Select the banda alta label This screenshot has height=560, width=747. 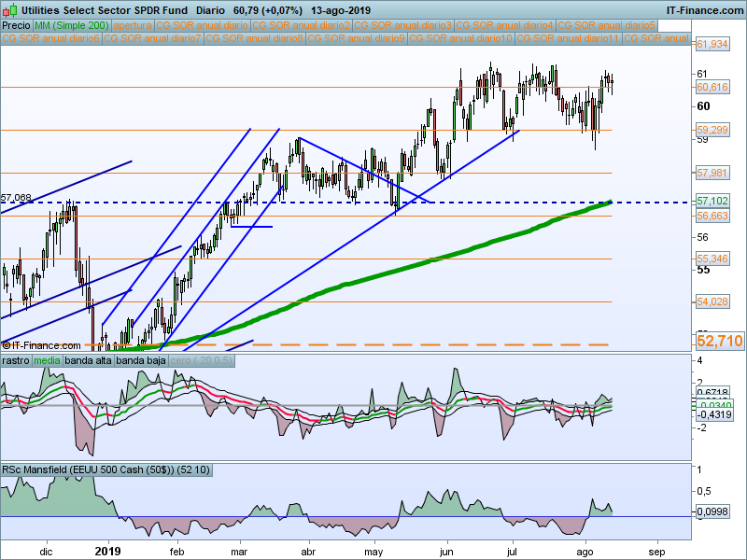[88, 360]
